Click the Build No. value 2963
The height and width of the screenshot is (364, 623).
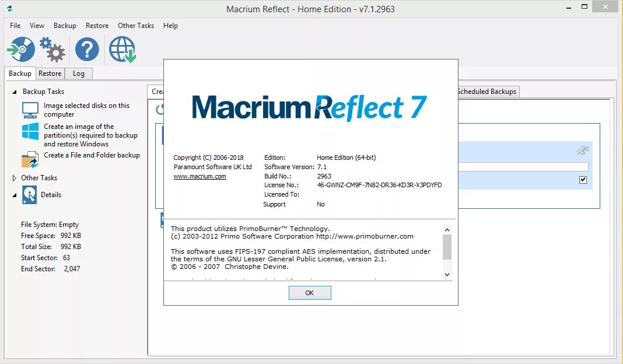[x=324, y=176]
